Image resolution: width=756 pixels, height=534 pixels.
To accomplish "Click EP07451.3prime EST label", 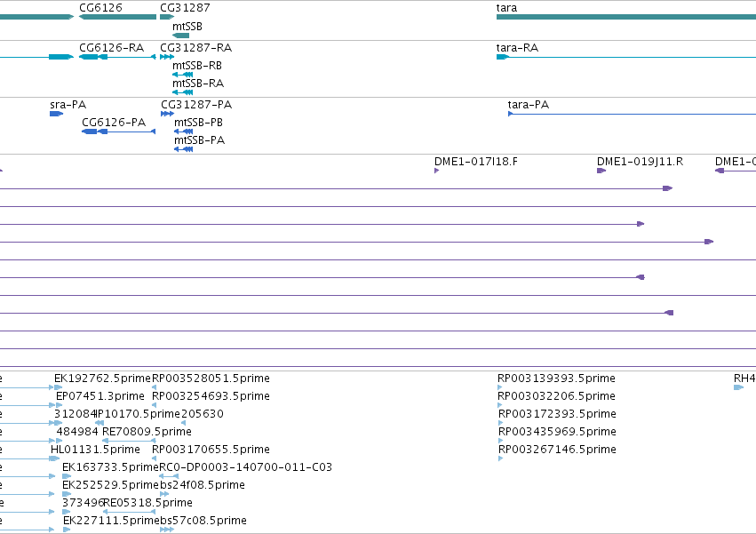I will [x=100, y=396].
